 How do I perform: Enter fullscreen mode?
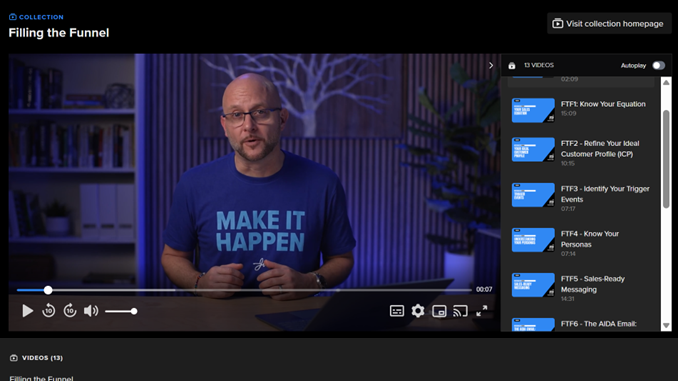pos(482,311)
